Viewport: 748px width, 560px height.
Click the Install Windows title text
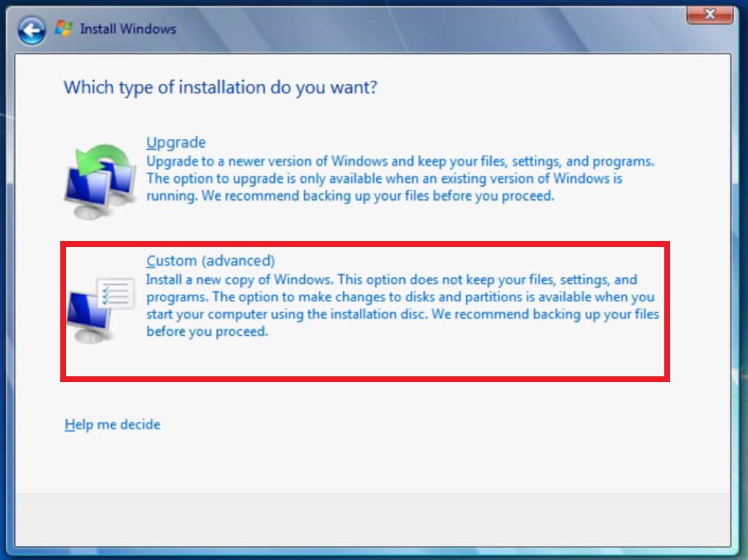coord(128,29)
